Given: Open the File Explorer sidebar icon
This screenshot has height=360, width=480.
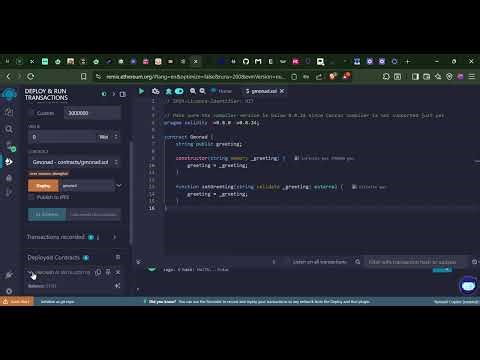Looking at the screenshot, I should [9, 112].
